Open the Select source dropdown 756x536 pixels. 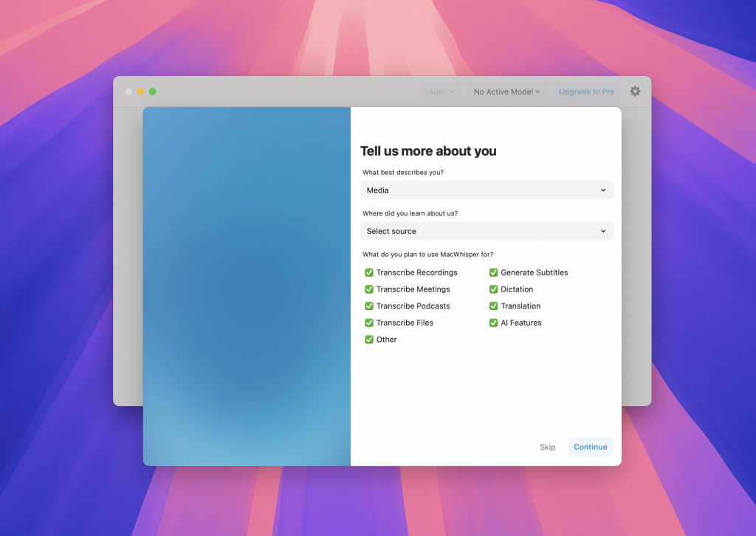pos(487,231)
